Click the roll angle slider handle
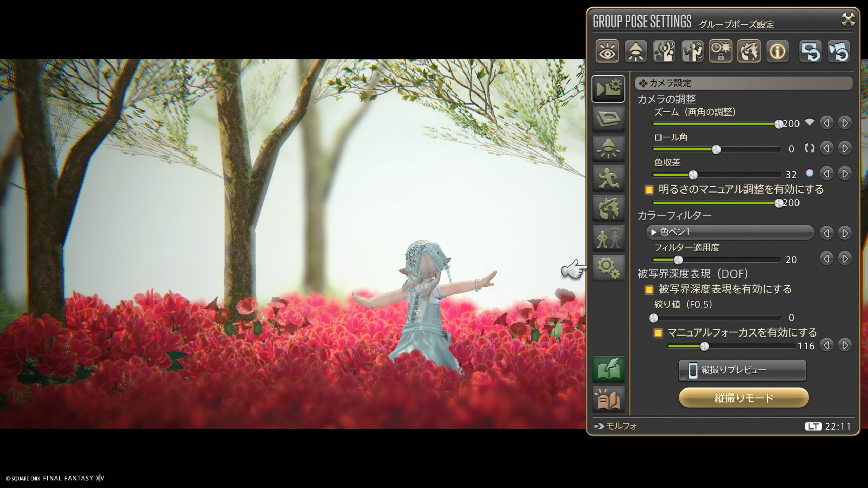The height and width of the screenshot is (488, 868). pos(716,149)
